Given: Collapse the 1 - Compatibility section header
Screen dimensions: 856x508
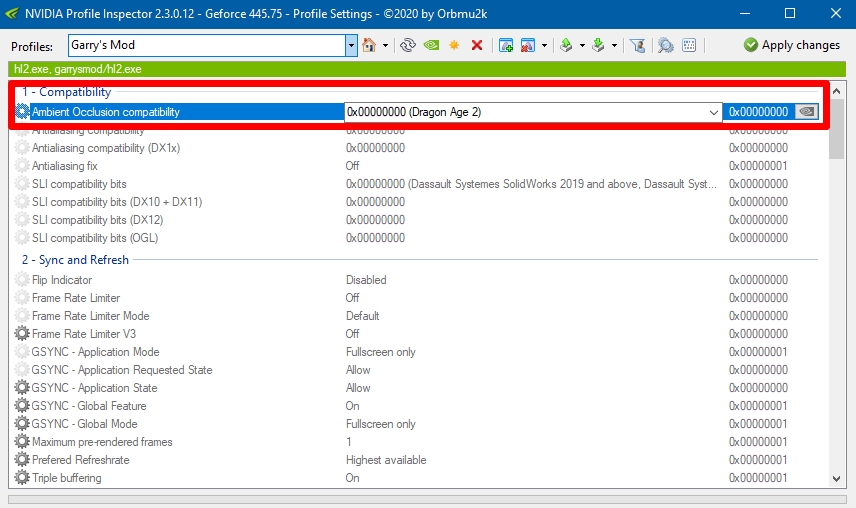Looking at the screenshot, I should (x=66, y=92).
